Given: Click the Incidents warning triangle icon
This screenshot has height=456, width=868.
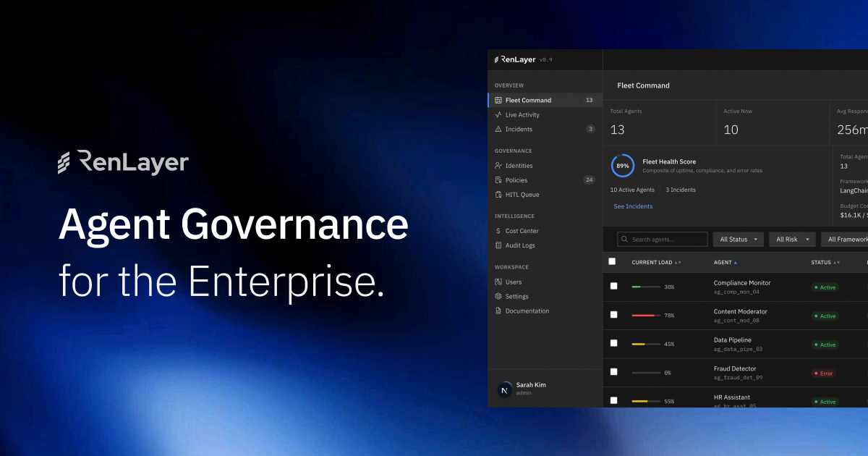Looking at the screenshot, I should pyautogui.click(x=498, y=129).
